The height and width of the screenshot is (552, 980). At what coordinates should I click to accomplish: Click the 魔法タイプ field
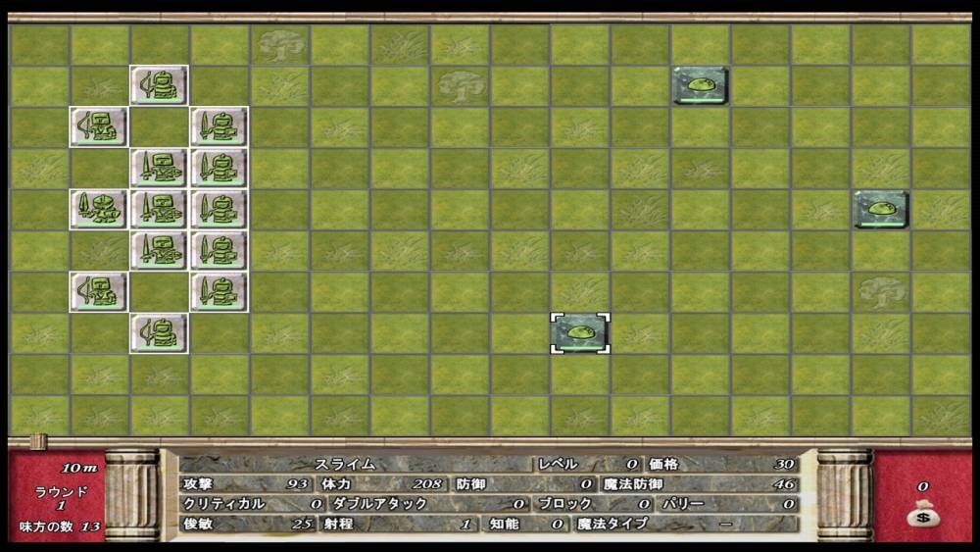[x=686, y=525]
